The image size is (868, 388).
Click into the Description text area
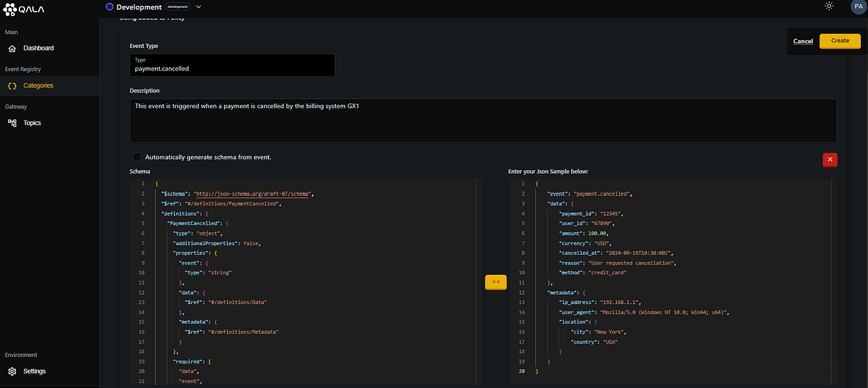click(482, 120)
